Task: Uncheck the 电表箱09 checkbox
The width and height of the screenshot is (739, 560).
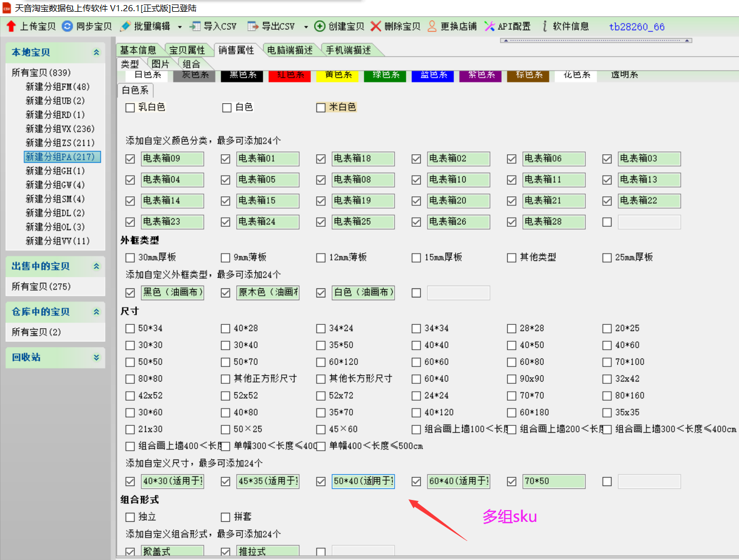Action: point(130,159)
